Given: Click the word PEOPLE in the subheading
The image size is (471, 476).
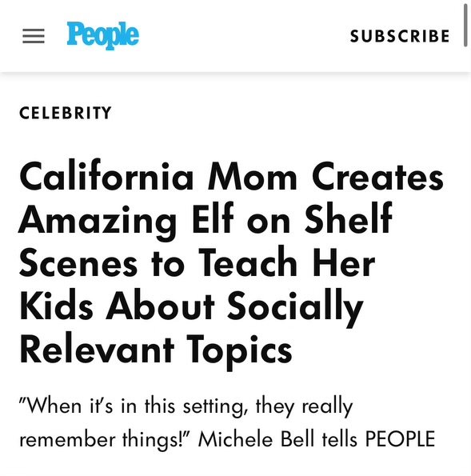Looking at the screenshot, I should coord(400,438).
